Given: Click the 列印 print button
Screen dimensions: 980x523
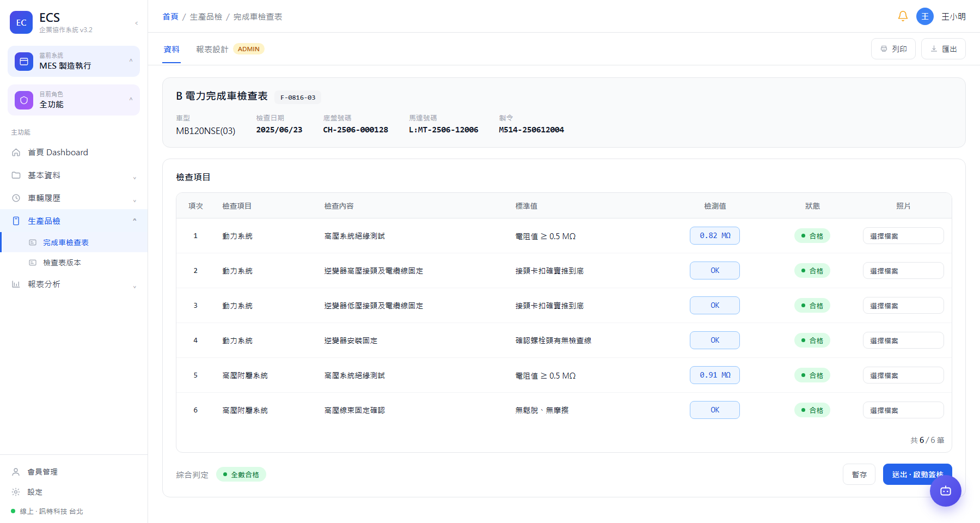Looking at the screenshot, I should click(x=893, y=49).
